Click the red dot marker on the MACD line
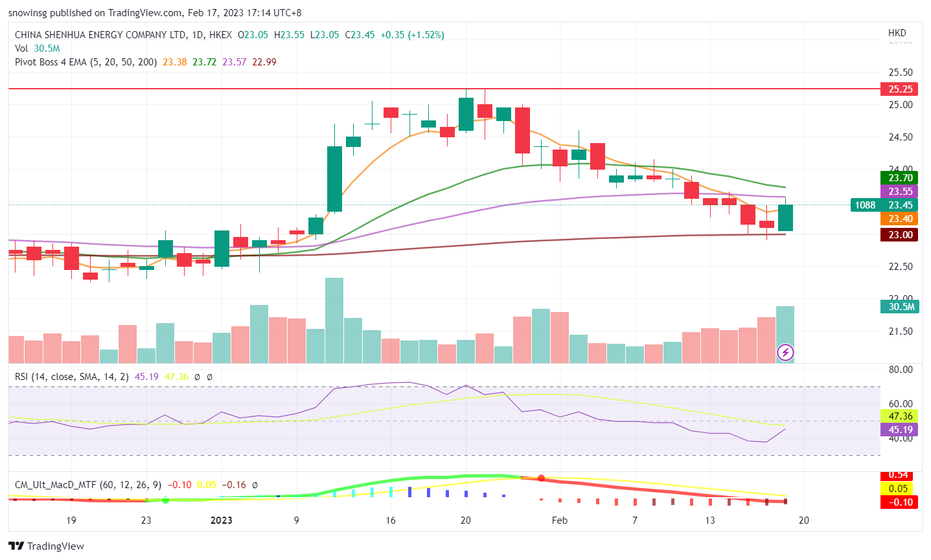The image size is (931, 560). (x=541, y=478)
